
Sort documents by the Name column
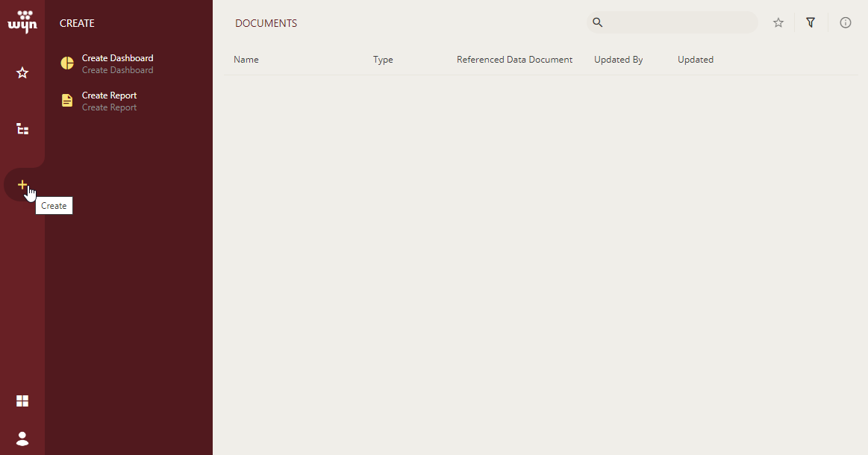pyautogui.click(x=246, y=59)
